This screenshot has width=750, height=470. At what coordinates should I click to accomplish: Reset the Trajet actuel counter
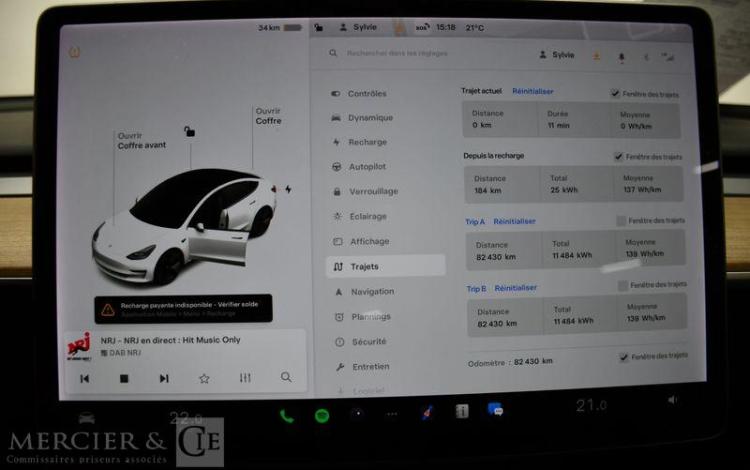533,91
